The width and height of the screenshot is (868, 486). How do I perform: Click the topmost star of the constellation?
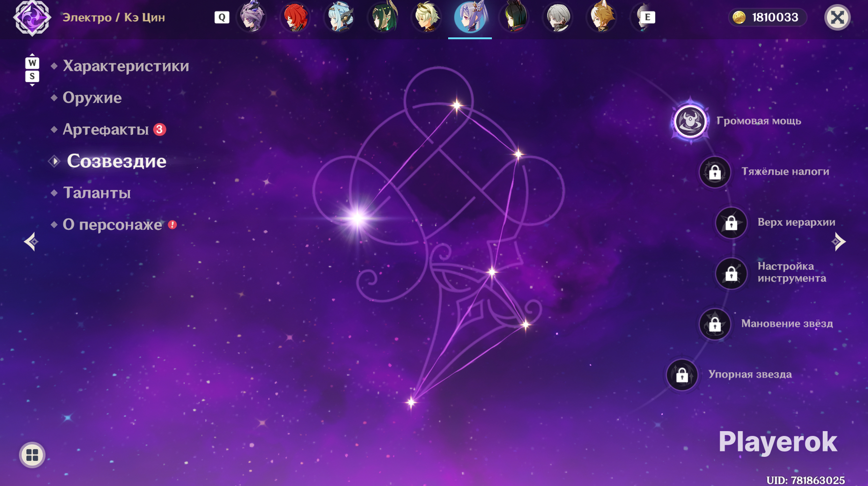pos(456,105)
